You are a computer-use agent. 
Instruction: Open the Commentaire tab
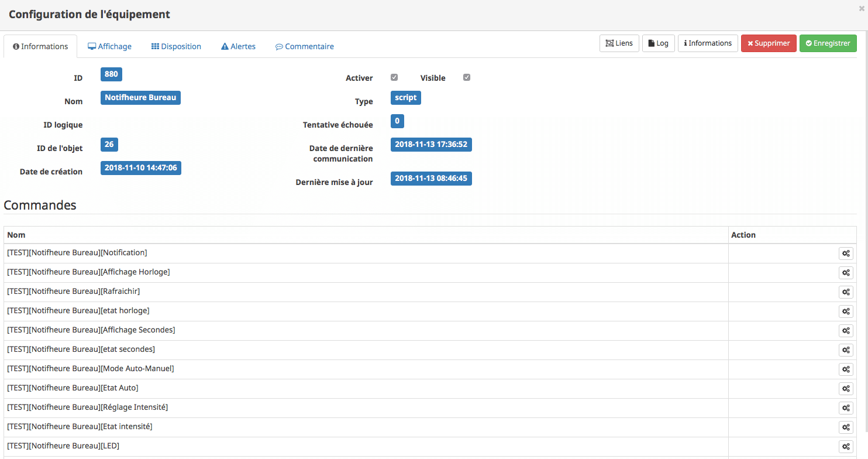[304, 46]
